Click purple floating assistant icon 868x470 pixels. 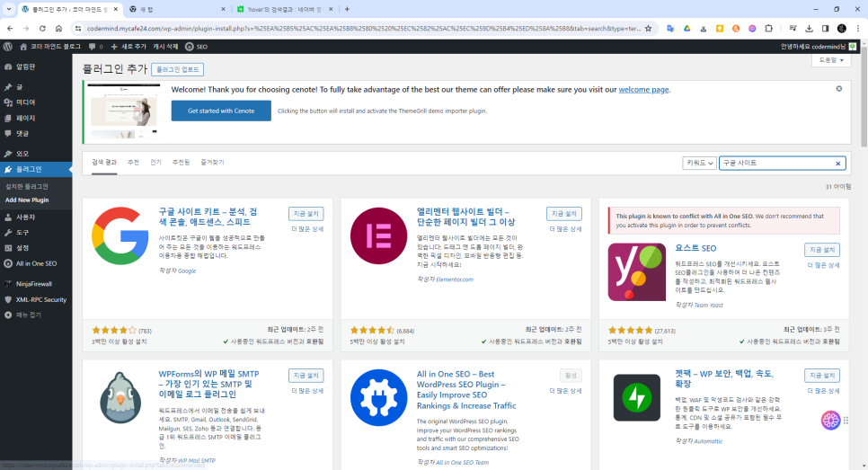830,421
